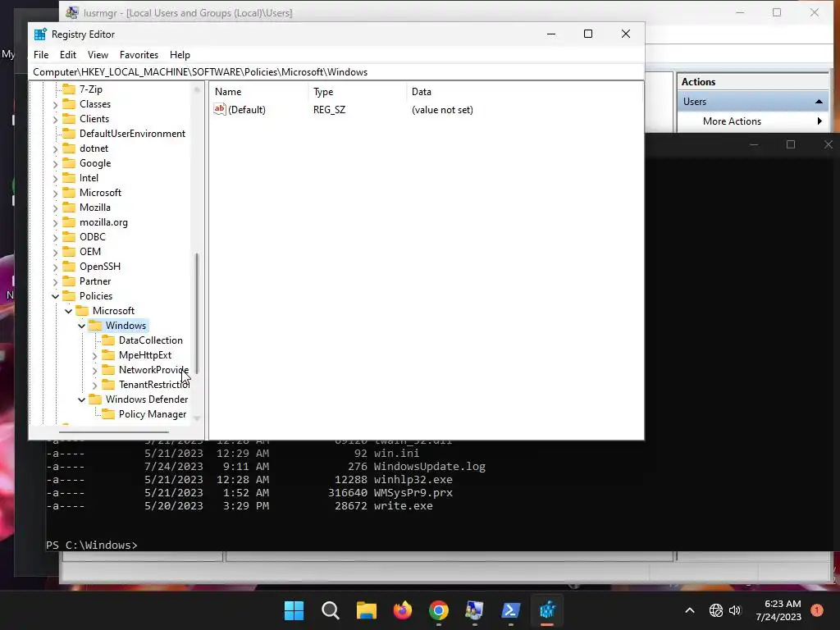Open File Explorer from the taskbar
This screenshot has width=840, height=630.
click(x=367, y=610)
